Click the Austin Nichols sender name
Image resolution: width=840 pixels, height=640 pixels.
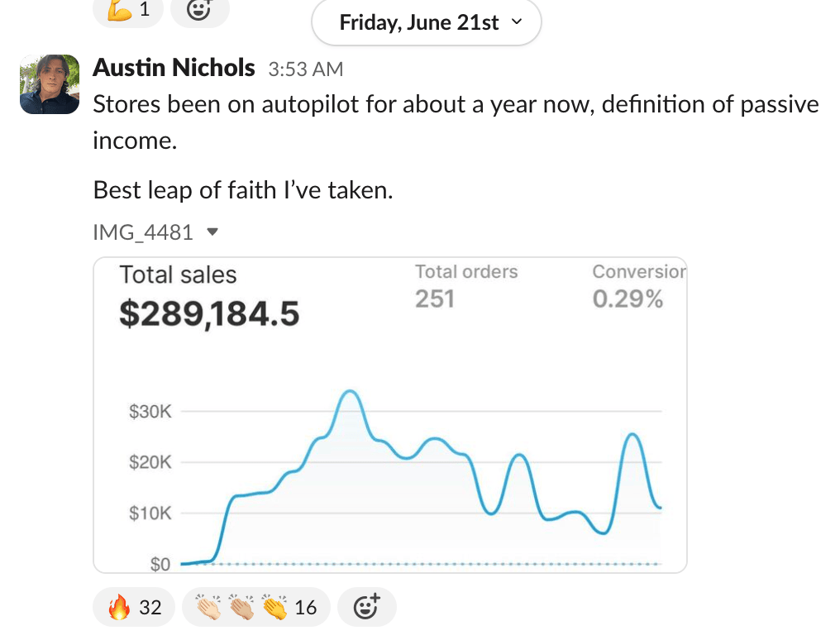click(174, 68)
